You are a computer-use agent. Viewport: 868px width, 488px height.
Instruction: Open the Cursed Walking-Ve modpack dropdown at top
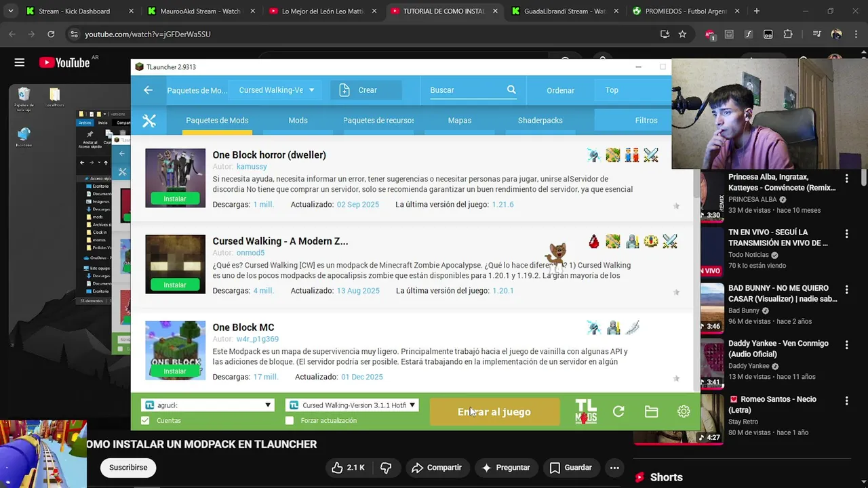pos(276,90)
